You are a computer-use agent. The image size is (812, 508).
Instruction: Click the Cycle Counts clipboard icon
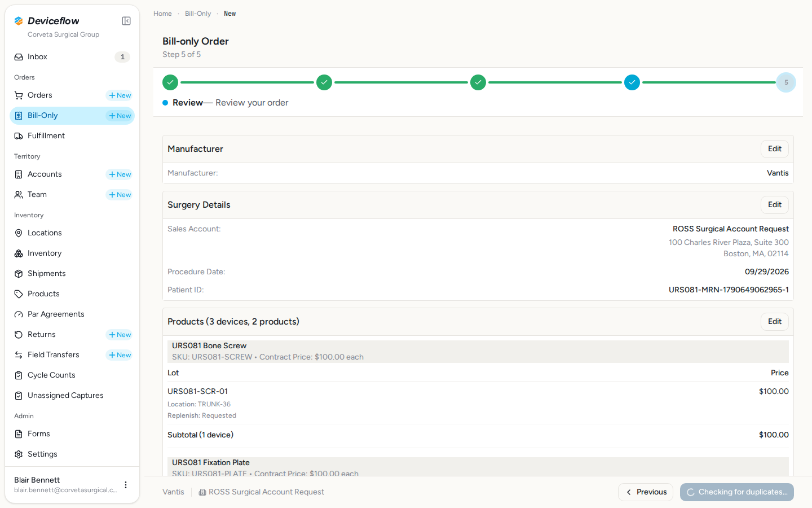click(x=19, y=375)
